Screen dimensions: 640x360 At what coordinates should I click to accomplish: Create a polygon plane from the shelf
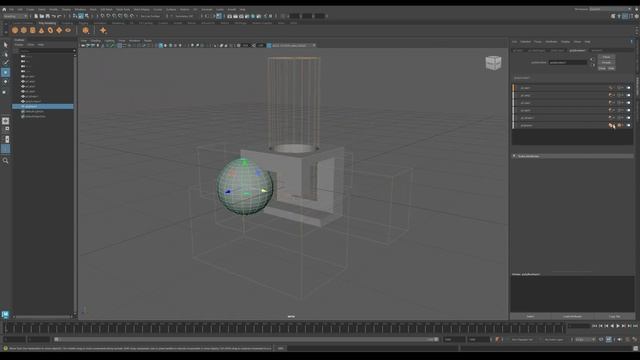pos(59,30)
